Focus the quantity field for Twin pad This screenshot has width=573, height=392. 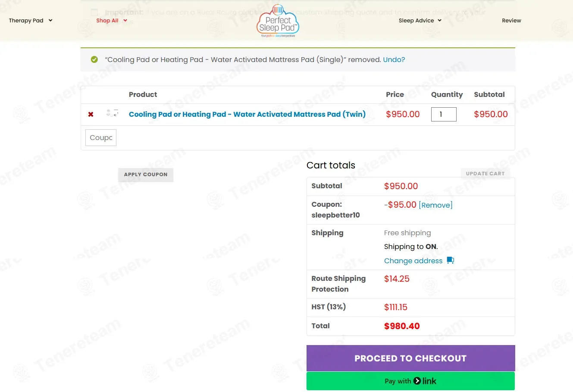(x=444, y=114)
